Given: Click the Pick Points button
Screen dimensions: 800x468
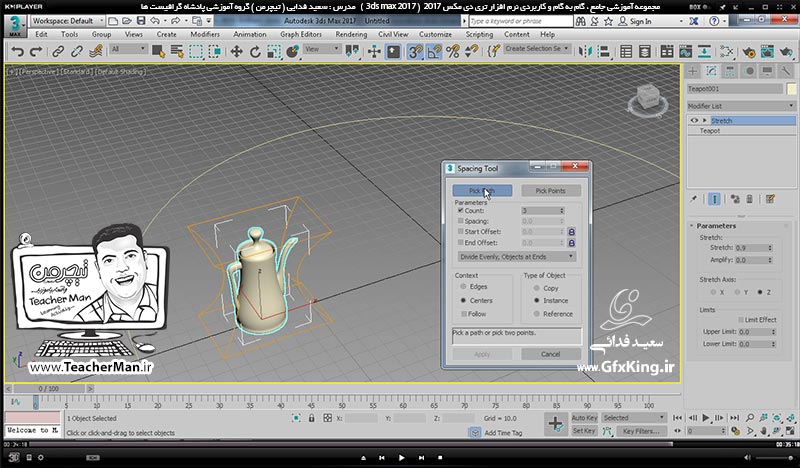Looking at the screenshot, I should 551,190.
